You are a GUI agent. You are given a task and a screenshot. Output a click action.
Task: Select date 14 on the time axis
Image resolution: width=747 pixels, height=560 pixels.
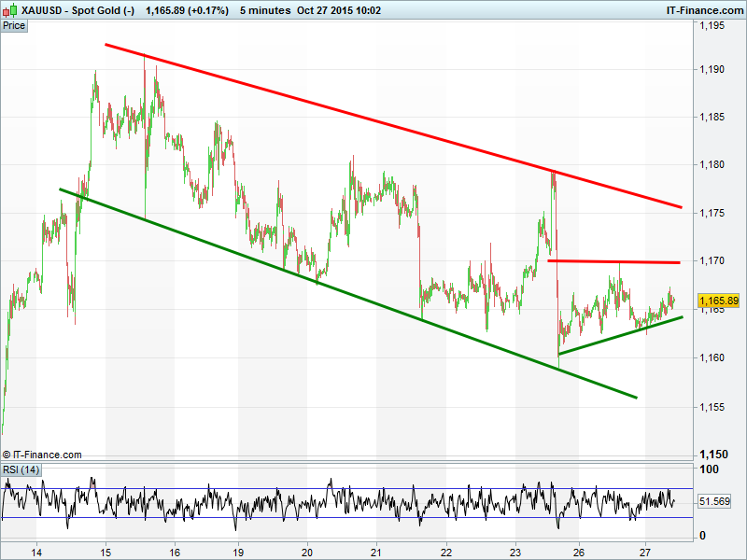pyautogui.click(x=36, y=553)
